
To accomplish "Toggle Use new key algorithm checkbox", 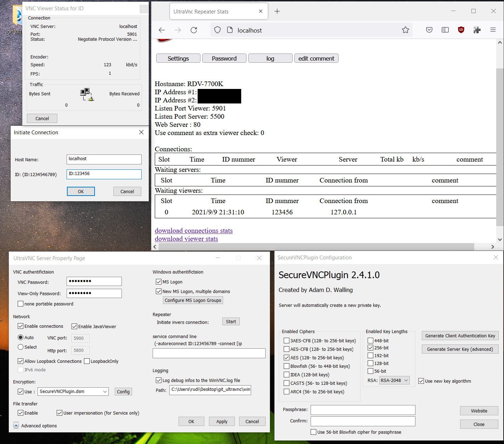I will pos(421,381).
